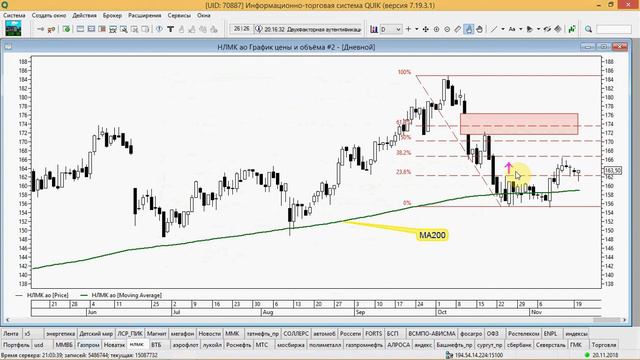Toggle the highlighted pointer tool icon

(x=469, y=29)
